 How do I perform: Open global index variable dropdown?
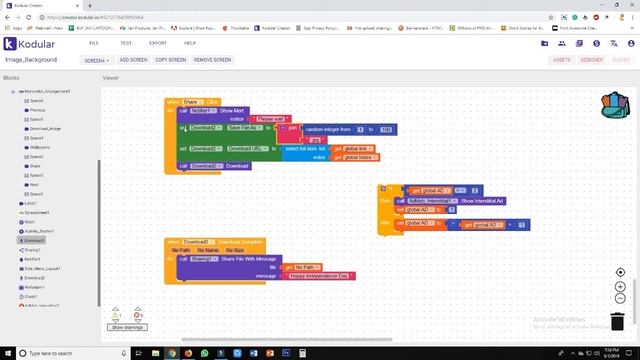click(x=360, y=157)
